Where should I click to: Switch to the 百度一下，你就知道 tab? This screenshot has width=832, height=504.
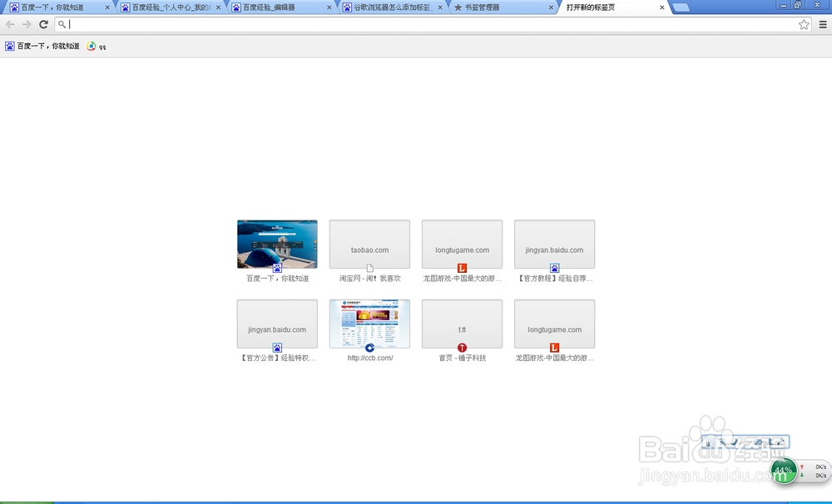click(57, 7)
